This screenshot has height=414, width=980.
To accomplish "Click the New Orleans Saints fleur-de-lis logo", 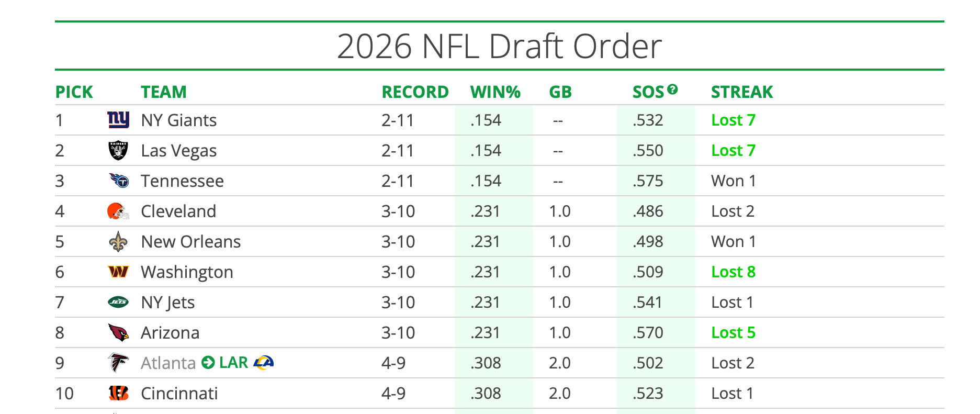I will [118, 241].
